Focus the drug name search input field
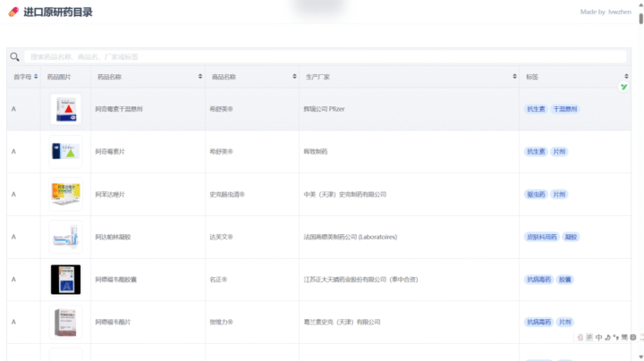This screenshot has width=644, height=361. [x=322, y=57]
